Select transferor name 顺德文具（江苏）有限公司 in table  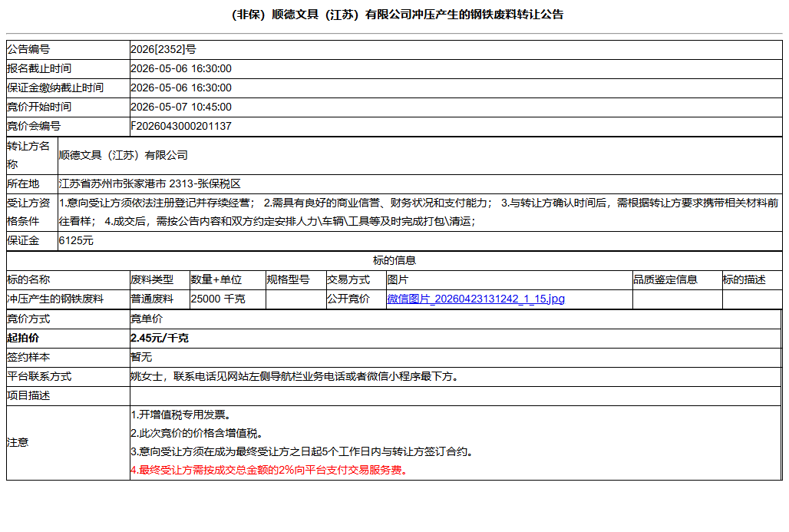124,155
